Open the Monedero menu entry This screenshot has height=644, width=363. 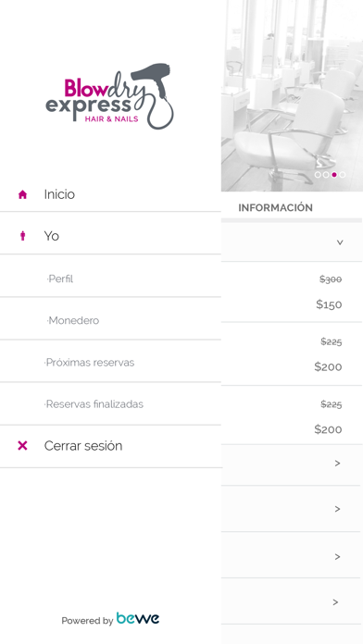[x=110, y=320]
